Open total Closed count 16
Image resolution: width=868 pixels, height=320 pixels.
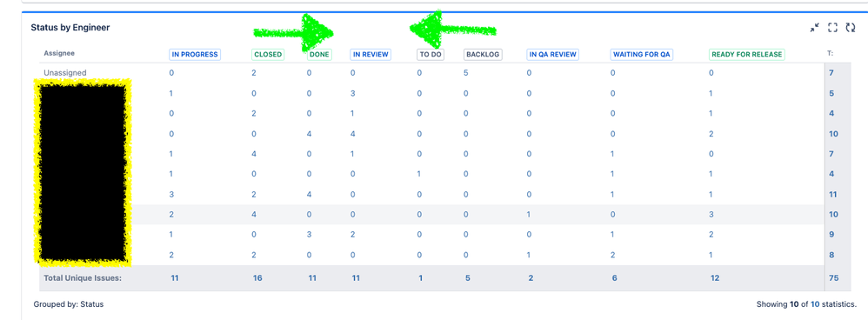(x=257, y=278)
